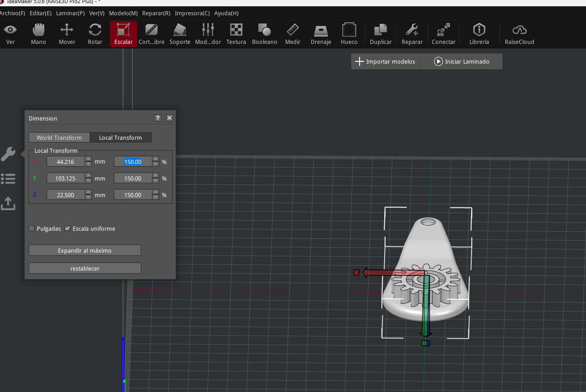Open the Laminar(P) menu

click(70, 13)
